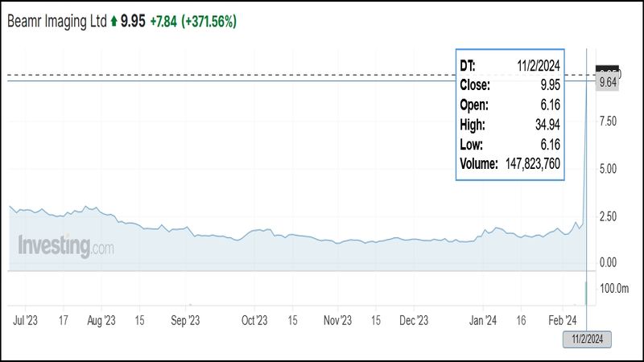The image size is (644, 362).
Task: Click the Close value row in the tooltip
Action: tap(510, 84)
